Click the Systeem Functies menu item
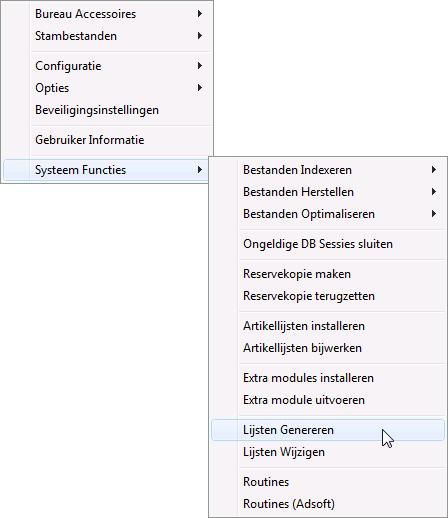This screenshot has width=448, height=518. pos(106,170)
